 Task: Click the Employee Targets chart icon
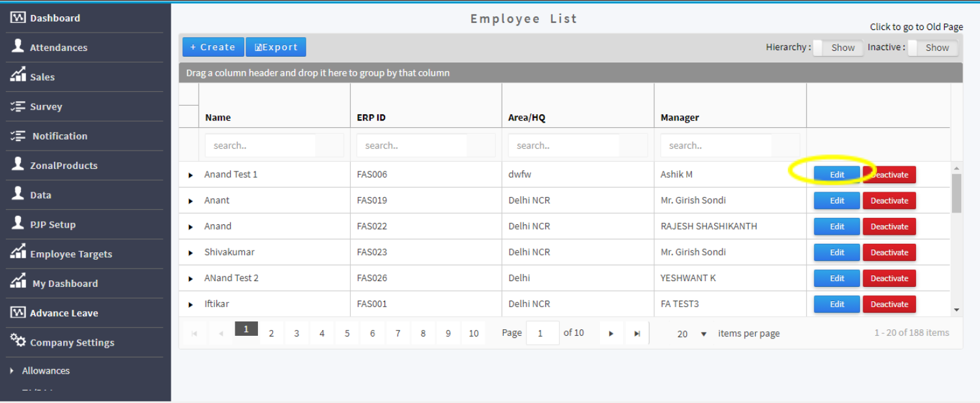point(18,252)
